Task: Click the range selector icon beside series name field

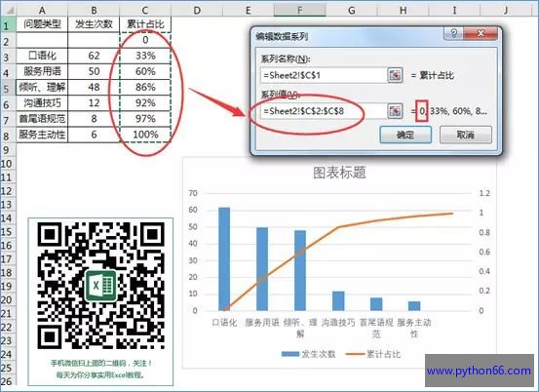Action: (x=395, y=75)
